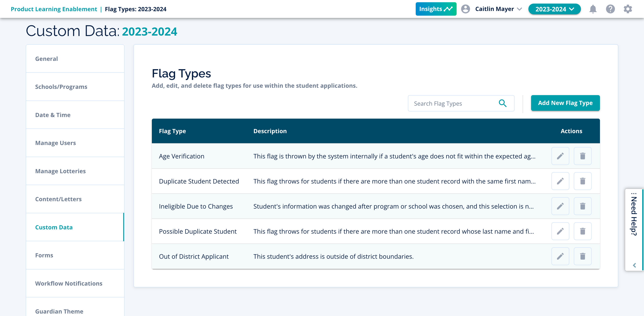Open the 2023-2024 year dropdown
This screenshot has height=316, width=644.
pos(554,9)
